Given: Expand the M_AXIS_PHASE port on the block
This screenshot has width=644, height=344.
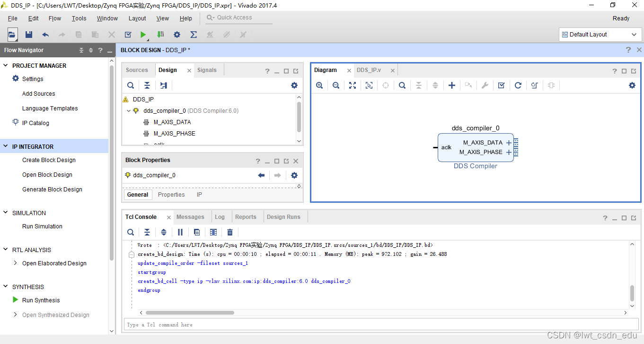Looking at the screenshot, I should click(509, 152).
